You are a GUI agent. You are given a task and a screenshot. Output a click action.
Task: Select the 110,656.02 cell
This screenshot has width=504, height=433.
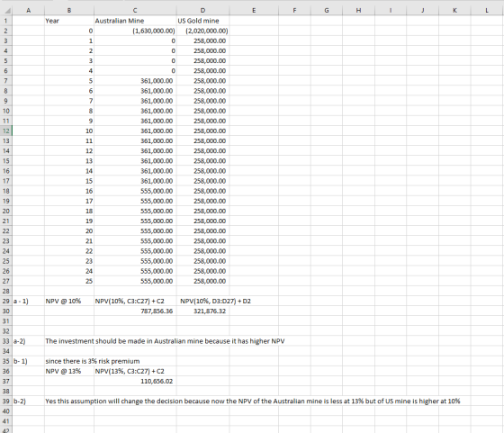tap(135, 382)
